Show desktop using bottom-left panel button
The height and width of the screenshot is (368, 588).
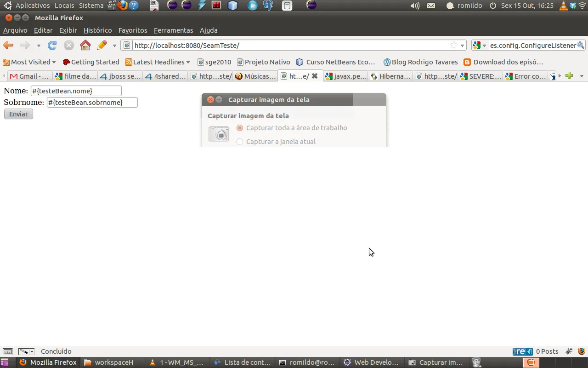[x=5, y=362]
